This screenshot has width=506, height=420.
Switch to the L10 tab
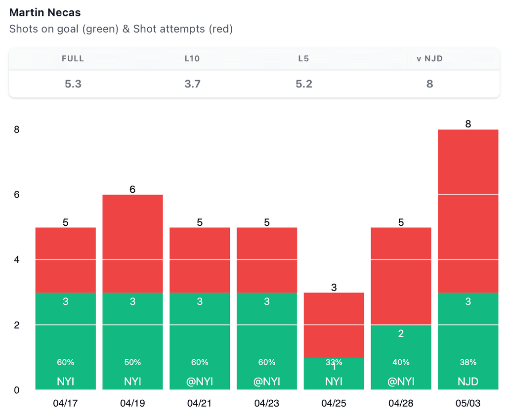pos(192,58)
